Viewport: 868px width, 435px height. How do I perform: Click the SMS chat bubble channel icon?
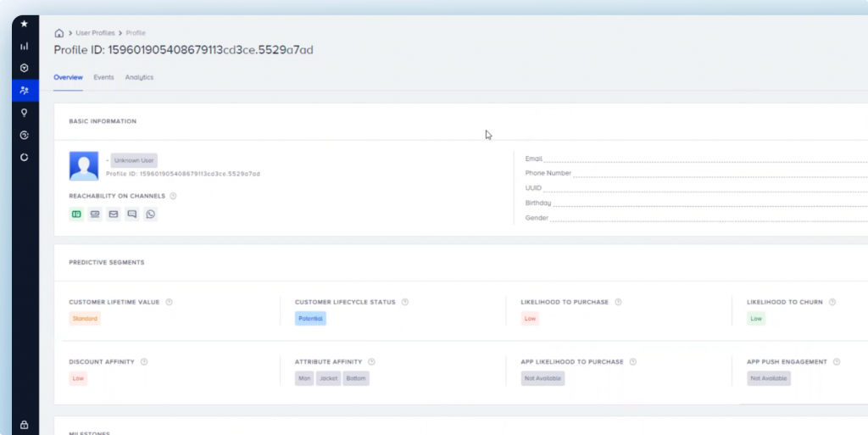click(132, 215)
